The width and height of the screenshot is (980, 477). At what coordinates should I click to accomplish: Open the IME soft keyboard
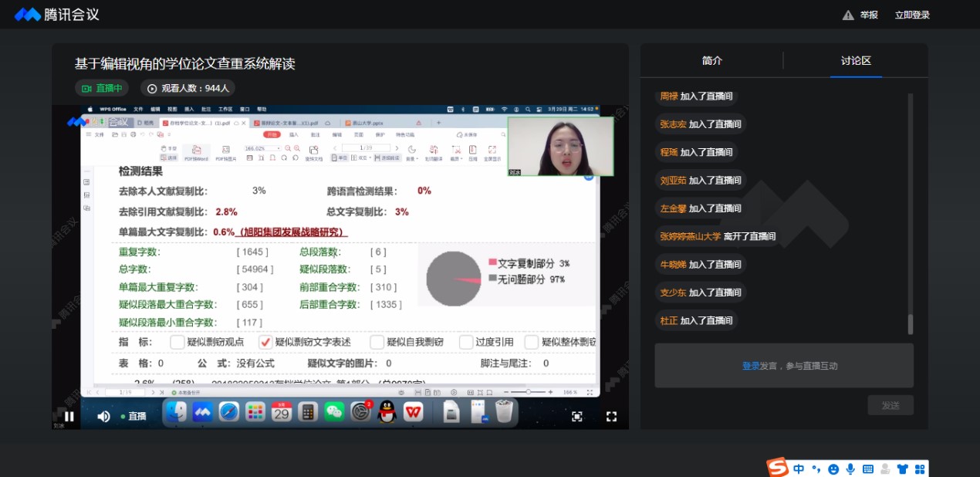coord(867,469)
